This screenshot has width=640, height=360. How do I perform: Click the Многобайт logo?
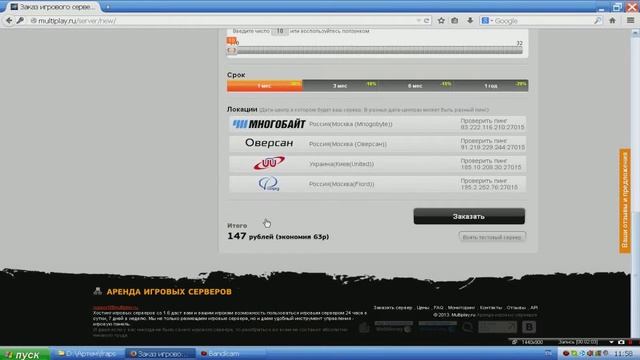click(x=269, y=124)
